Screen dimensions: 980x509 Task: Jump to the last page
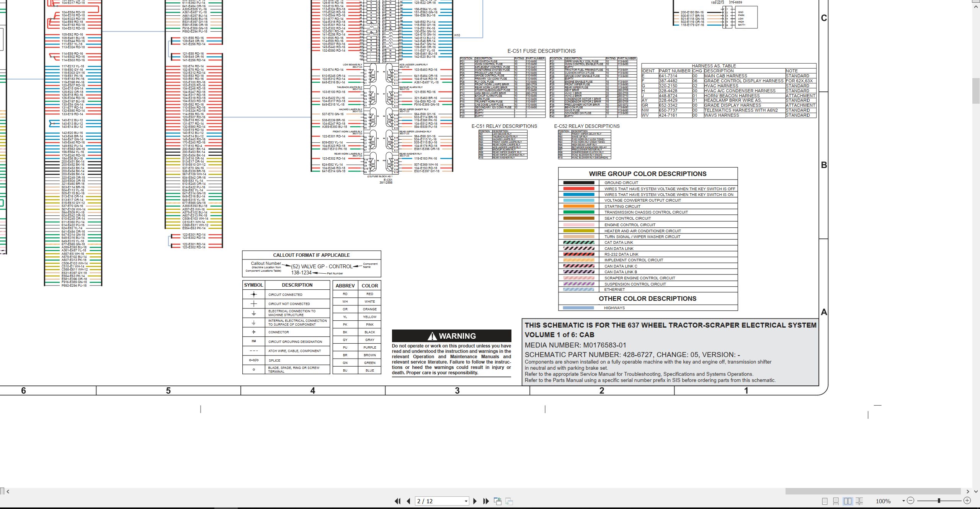pos(486,501)
